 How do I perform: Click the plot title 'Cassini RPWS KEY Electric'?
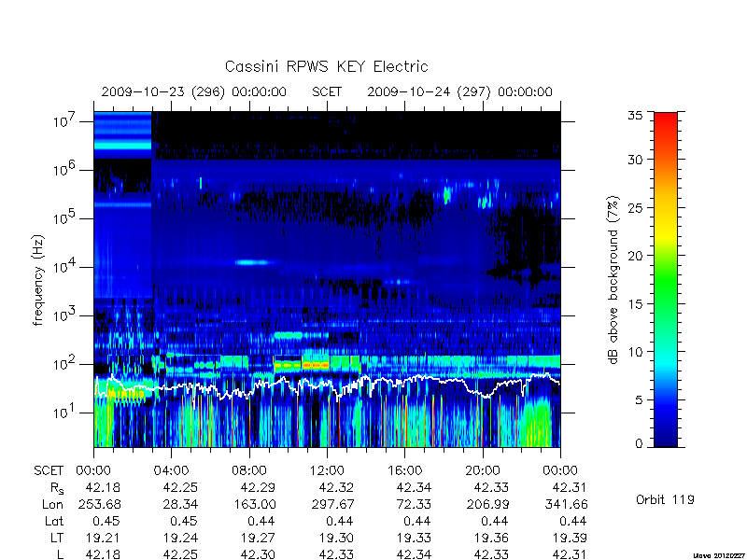pos(326,66)
